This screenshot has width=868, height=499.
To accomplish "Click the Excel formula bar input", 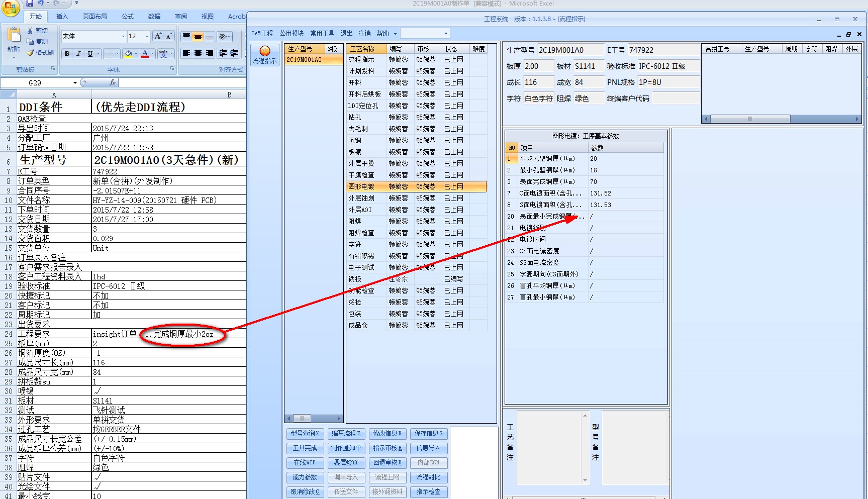I will click(182, 82).
